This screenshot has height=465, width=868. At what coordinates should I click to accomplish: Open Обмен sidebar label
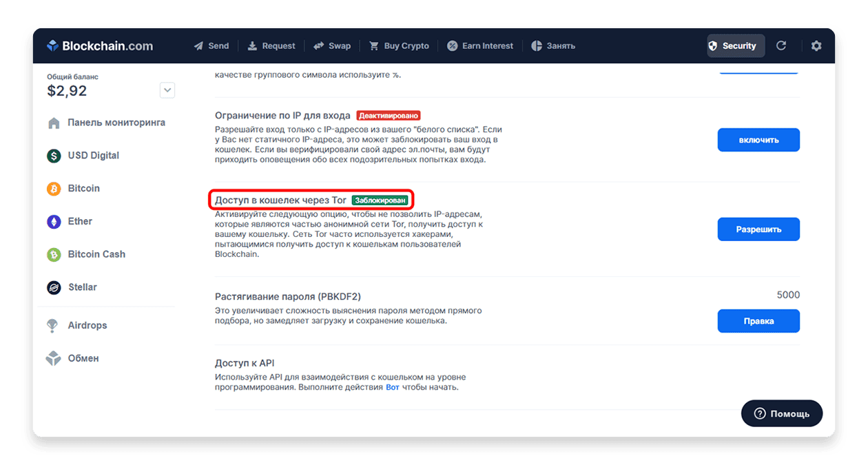pyautogui.click(x=83, y=358)
